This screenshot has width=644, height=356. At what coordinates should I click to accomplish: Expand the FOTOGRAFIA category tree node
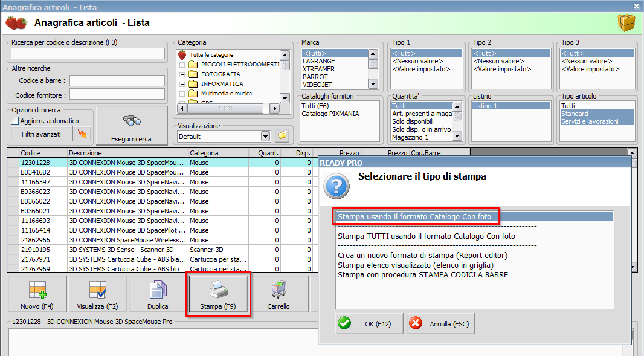point(182,74)
